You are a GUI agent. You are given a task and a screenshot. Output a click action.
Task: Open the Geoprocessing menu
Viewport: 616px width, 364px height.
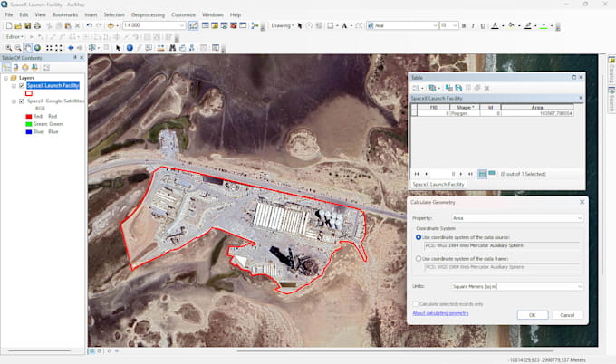coord(148,14)
